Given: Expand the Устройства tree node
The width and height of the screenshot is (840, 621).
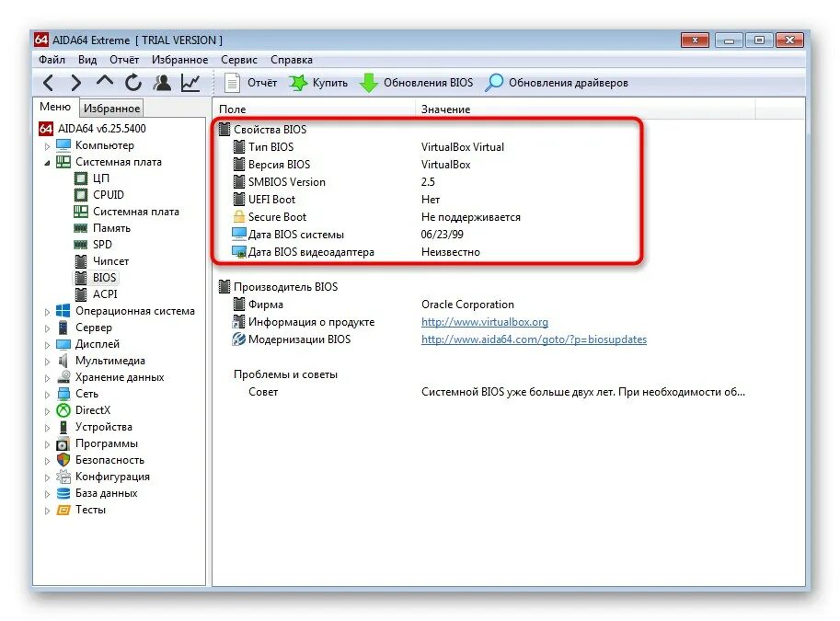Looking at the screenshot, I should (47, 428).
